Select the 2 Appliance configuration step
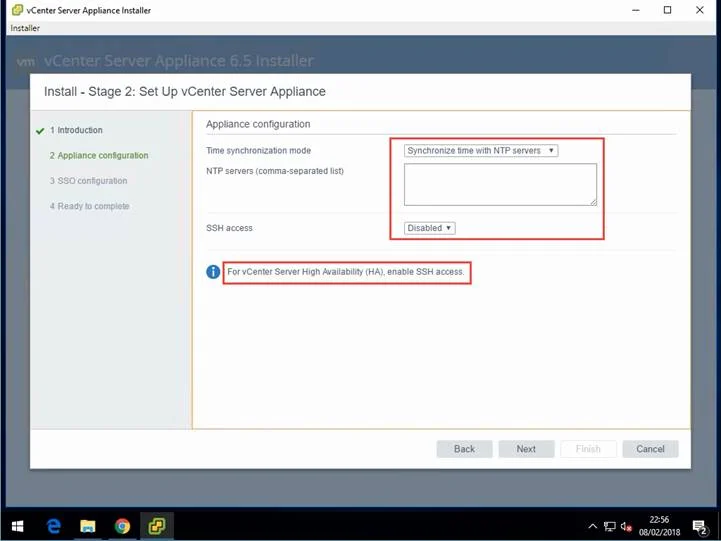Image resolution: width=721 pixels, height=541 pixels. coord(99,155)
